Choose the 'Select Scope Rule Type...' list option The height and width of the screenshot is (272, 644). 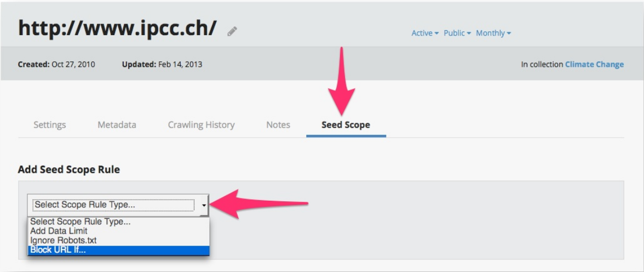81,222
